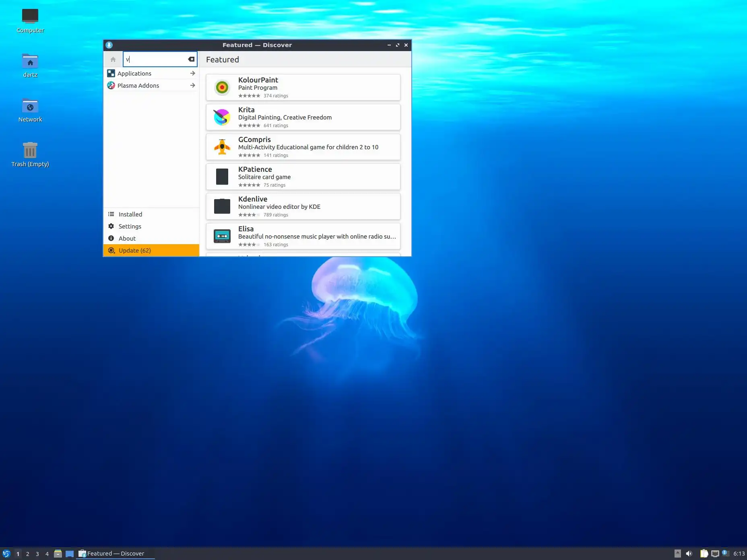Expand the Applications category arrow
This screenshot has width=747, height=560.
pyautogui.click(x=192, y=73)
